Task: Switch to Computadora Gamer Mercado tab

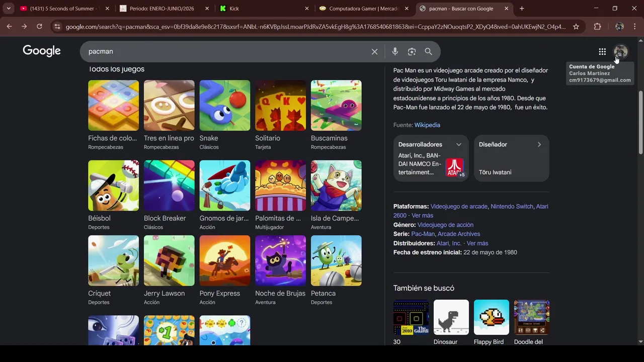Action: click(x=364, y=9)
